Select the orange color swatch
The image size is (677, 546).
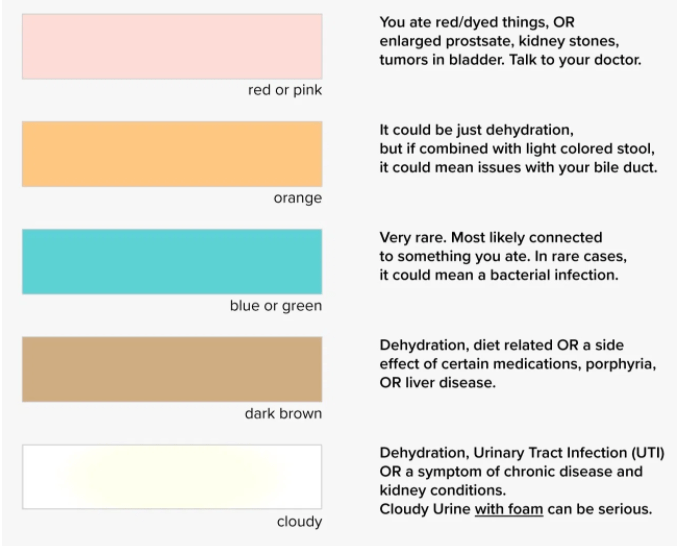(171, 154)
